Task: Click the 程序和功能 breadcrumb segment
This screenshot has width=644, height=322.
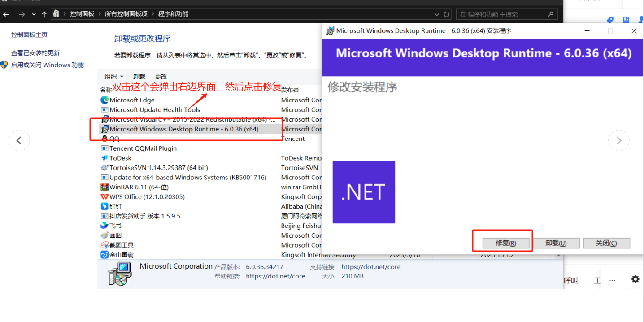Action: 173,14
